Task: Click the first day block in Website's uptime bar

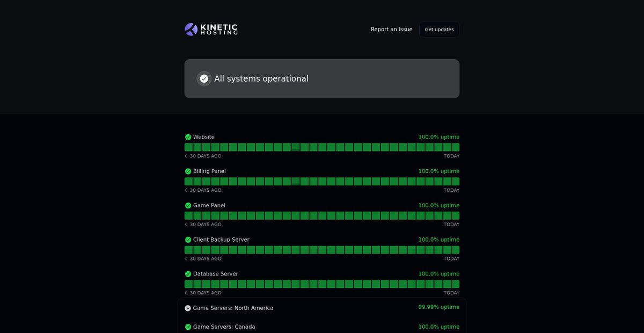Action: click(x=188, y=147)
